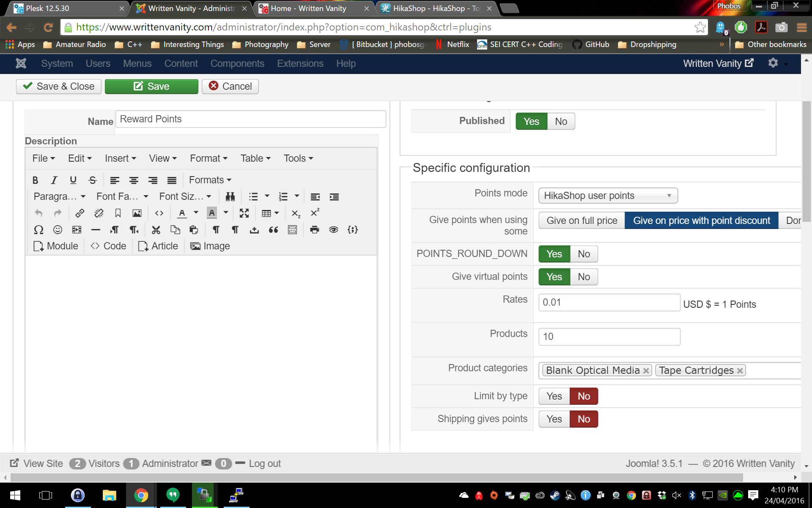Open the Font Family dropdown

122,197
